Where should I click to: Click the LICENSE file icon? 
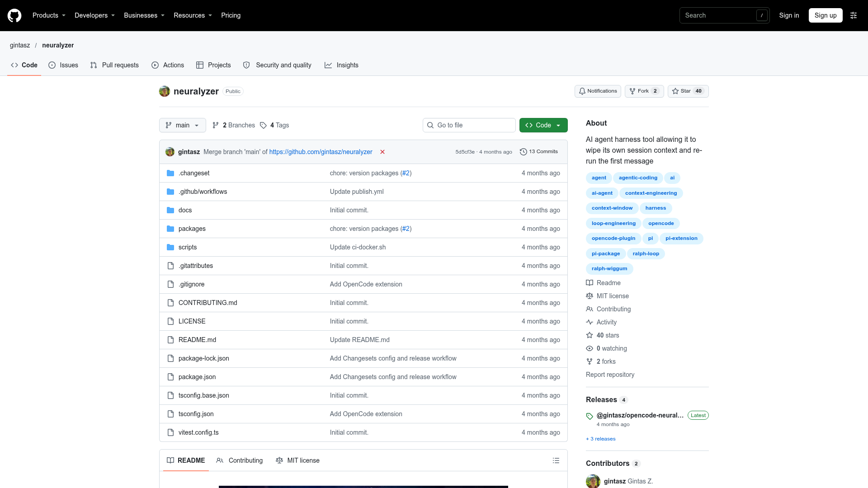170,321
